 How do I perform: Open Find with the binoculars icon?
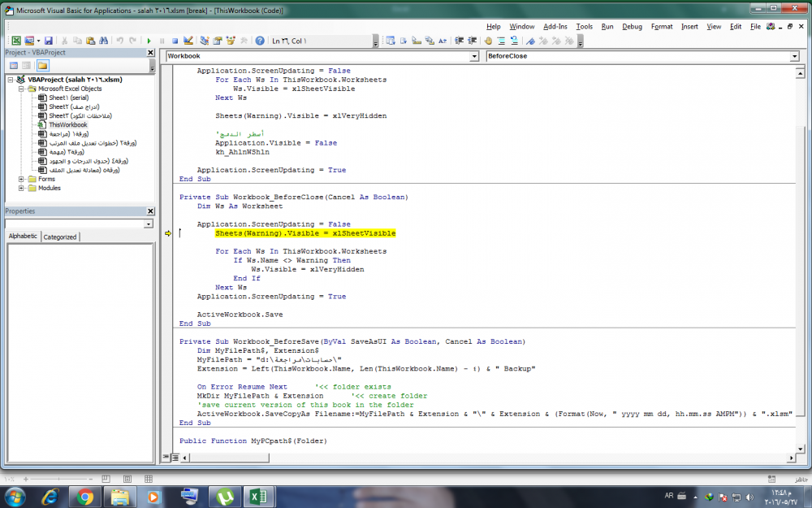104,41
